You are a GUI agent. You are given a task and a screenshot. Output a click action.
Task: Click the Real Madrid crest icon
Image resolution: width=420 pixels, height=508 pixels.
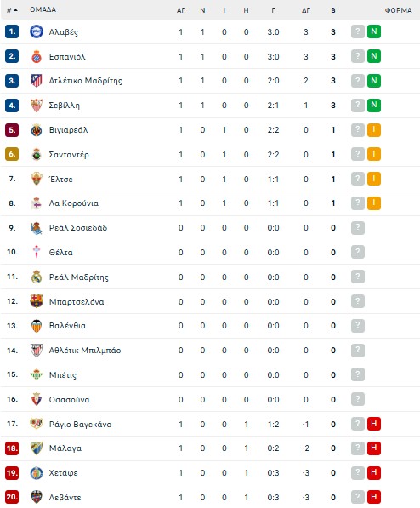coord(37,277)
